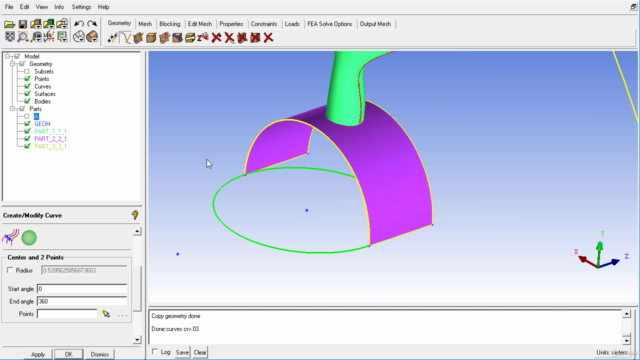Click the yellow help question mark icon

135,215
